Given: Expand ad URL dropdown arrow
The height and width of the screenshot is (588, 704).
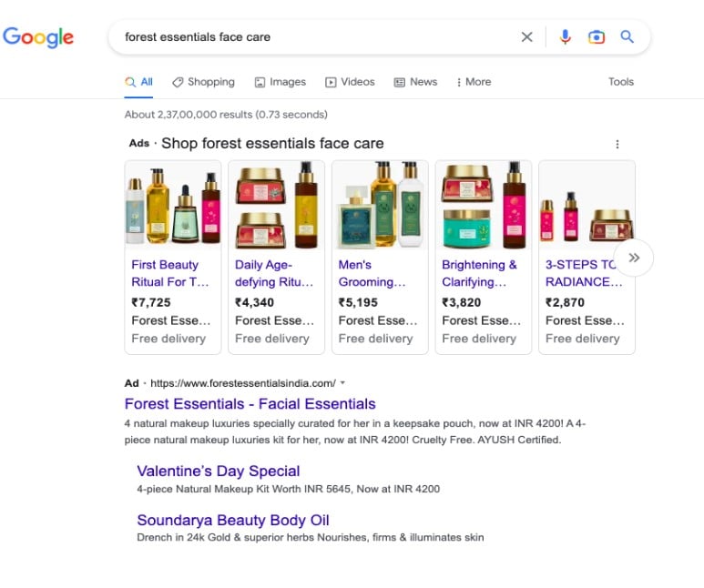Looking at the screenshot, I should click(x=342, y=383).
